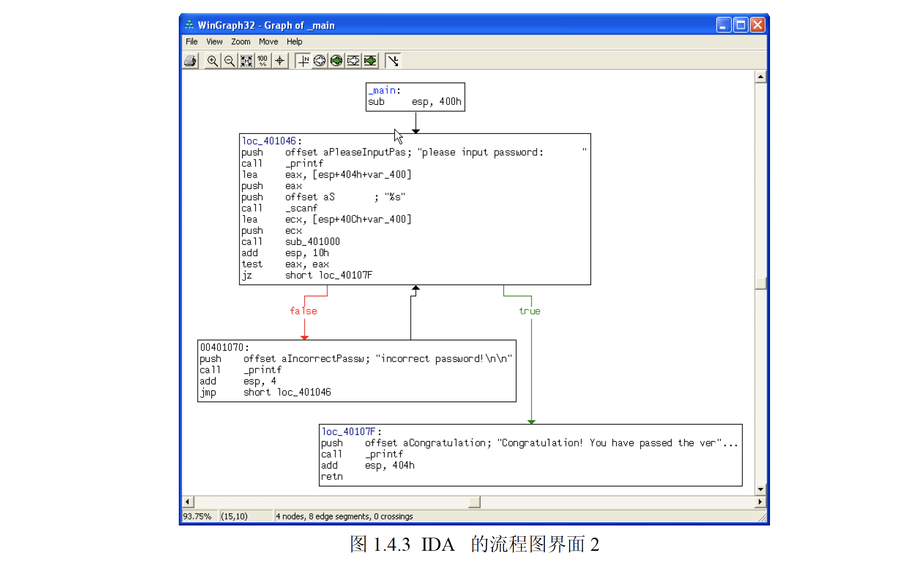
Task: Click the vertical scrollbar down arrow
Action: coord(760,489)
